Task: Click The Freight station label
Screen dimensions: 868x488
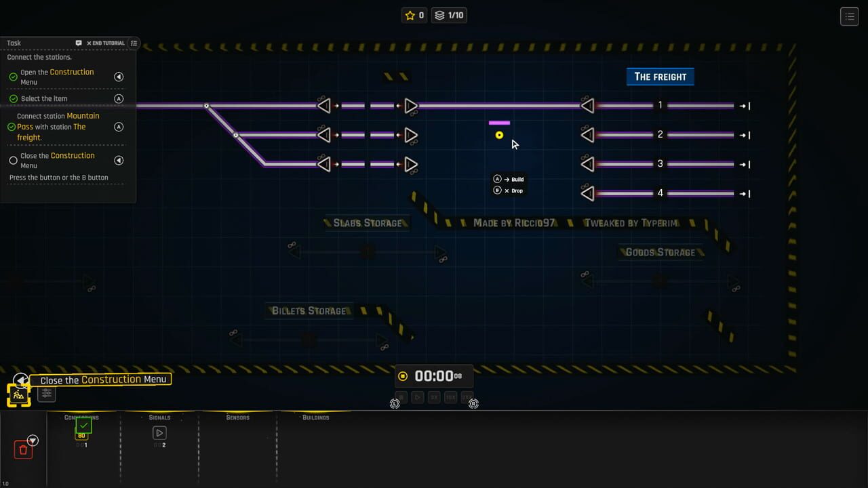Action: [x=660, y=76]
